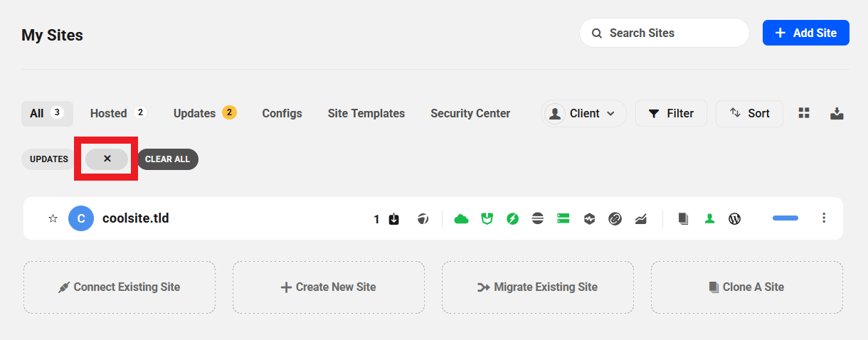Click the WordPress logo icon on coolsite.tld

pyautogui.click(x=735, y=219)
